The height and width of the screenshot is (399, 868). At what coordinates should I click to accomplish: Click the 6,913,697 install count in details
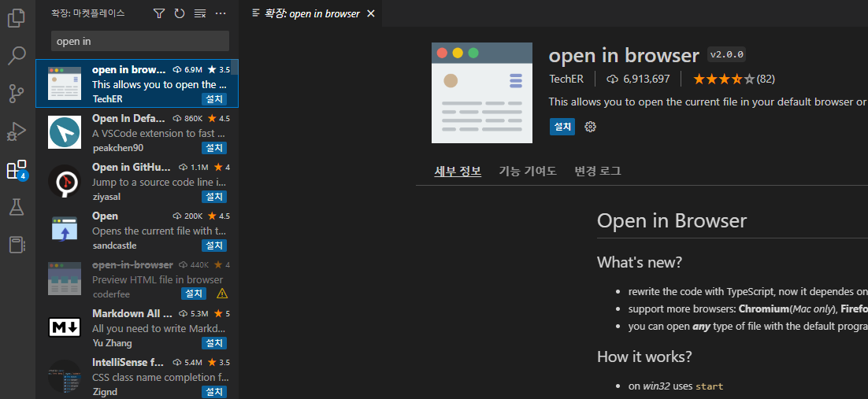[638, 79]
